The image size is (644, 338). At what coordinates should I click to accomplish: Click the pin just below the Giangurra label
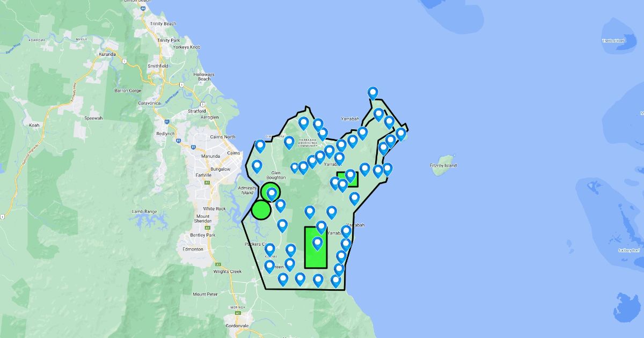tap(289, 143)
